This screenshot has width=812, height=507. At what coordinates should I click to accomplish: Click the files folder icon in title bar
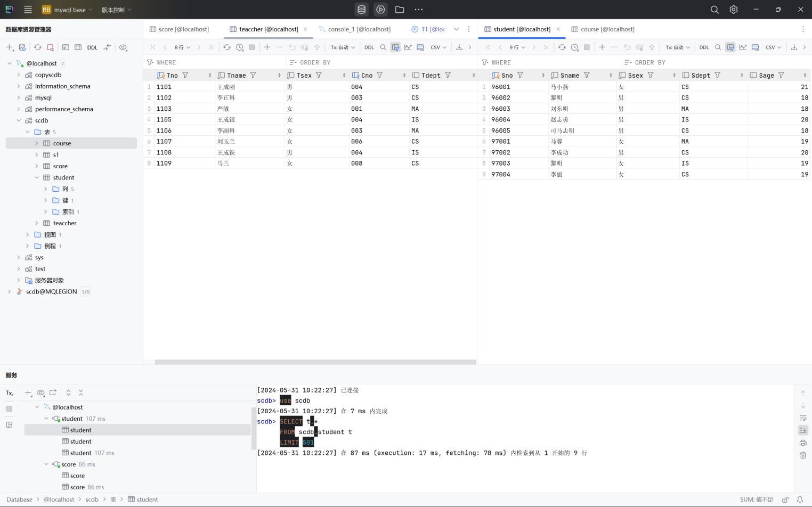tap(400, 10)
